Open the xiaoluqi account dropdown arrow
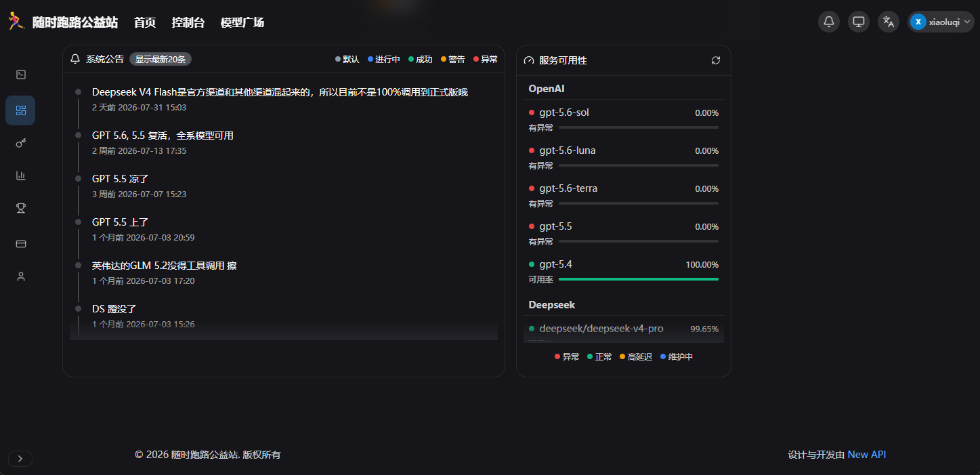The width and height of the screenshot is (980, 475). click(x=967, y=22)
